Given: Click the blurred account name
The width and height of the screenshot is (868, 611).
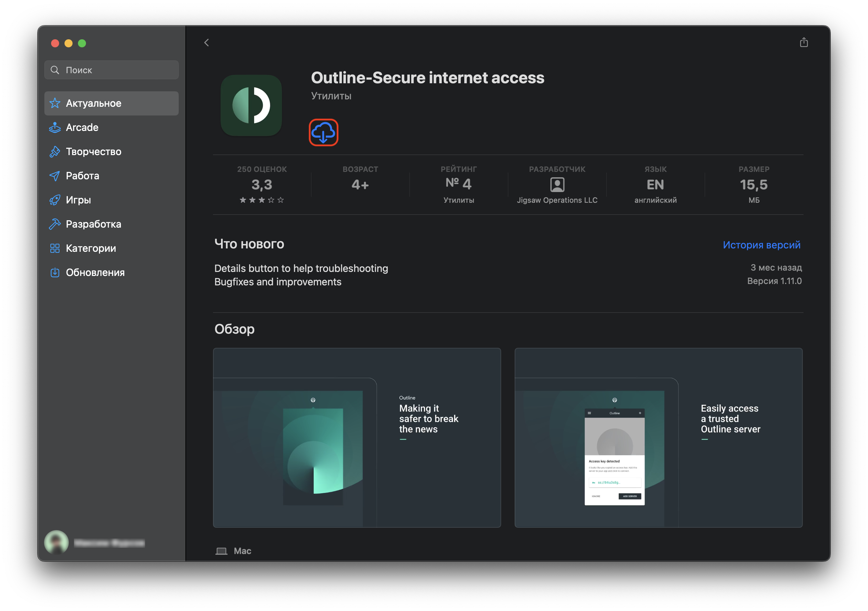Looking at the screenshot, I should pos(109,543).
